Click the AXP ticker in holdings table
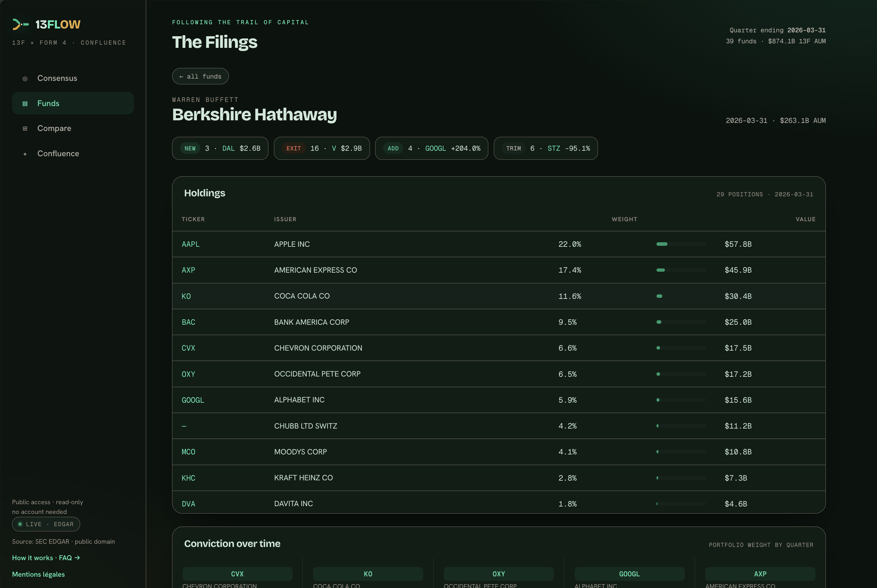The height and width of the screenshot is (588, 877). coord(188,270)
